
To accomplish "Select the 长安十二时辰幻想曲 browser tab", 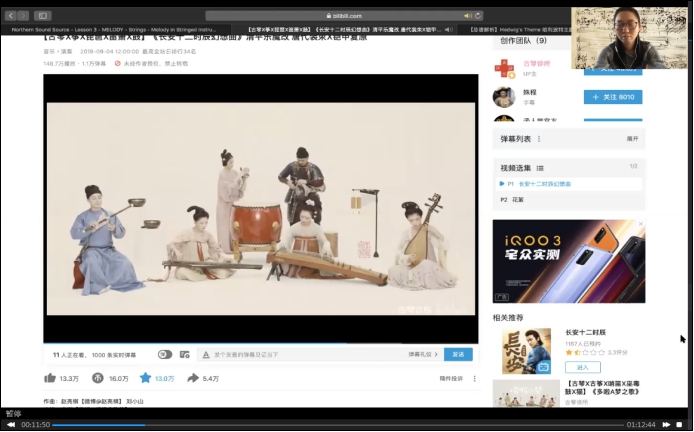I will pos(344,30).
